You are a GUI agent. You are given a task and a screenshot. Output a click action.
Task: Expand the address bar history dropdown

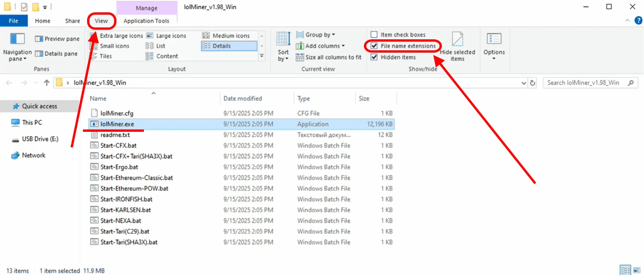pos(524,83)
